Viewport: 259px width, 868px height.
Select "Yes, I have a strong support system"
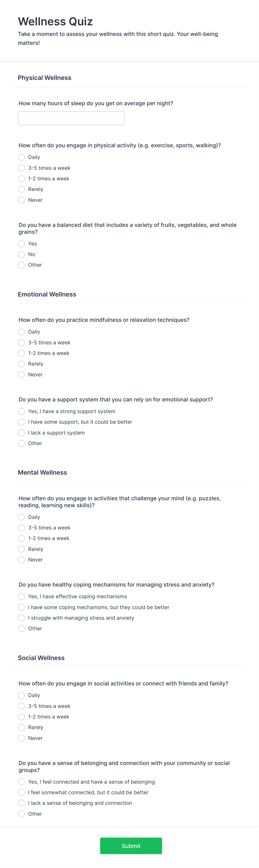[21, 411]
